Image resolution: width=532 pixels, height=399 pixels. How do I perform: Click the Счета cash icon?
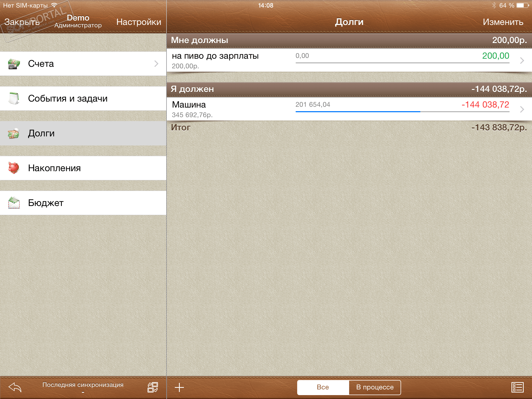pyautogui.click(x=14, y=64)
